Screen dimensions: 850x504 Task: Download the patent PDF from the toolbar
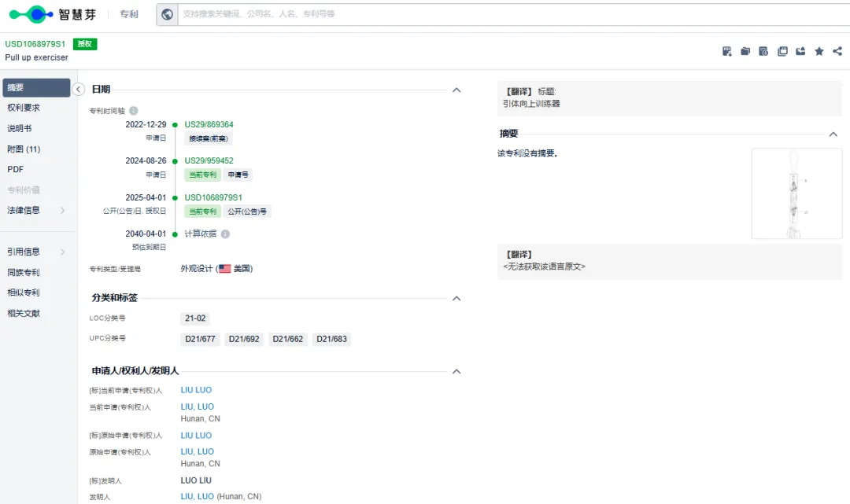(727, 51)
